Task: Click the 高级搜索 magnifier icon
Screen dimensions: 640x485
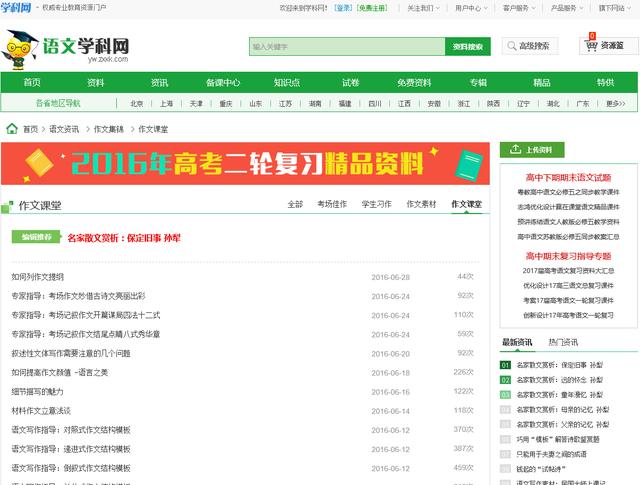Action: pos(512,46)
